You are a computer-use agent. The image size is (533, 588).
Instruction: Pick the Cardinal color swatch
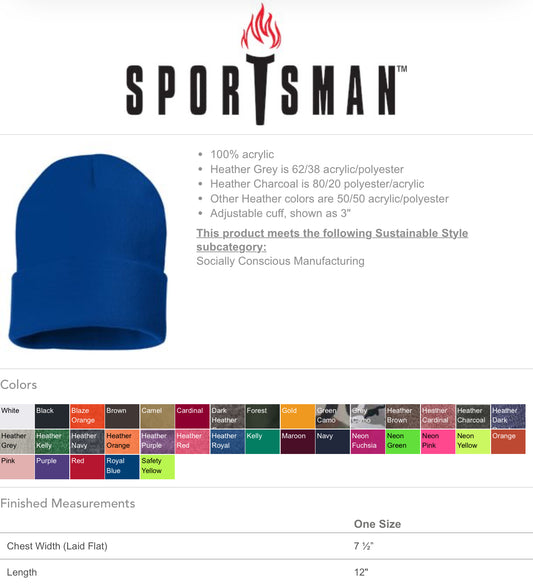pyautogui.click(x=192, y=416)
